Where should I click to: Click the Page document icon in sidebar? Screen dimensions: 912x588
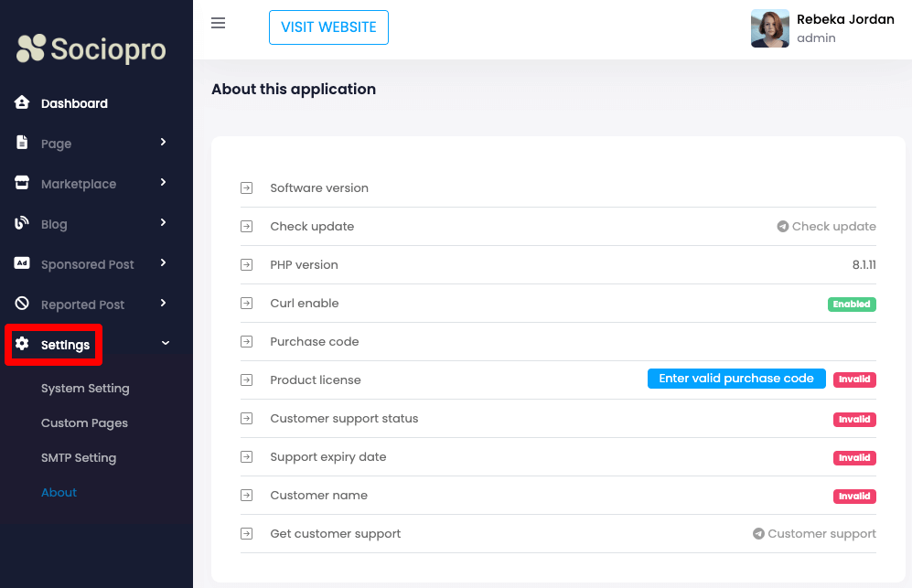coord(22,144)
